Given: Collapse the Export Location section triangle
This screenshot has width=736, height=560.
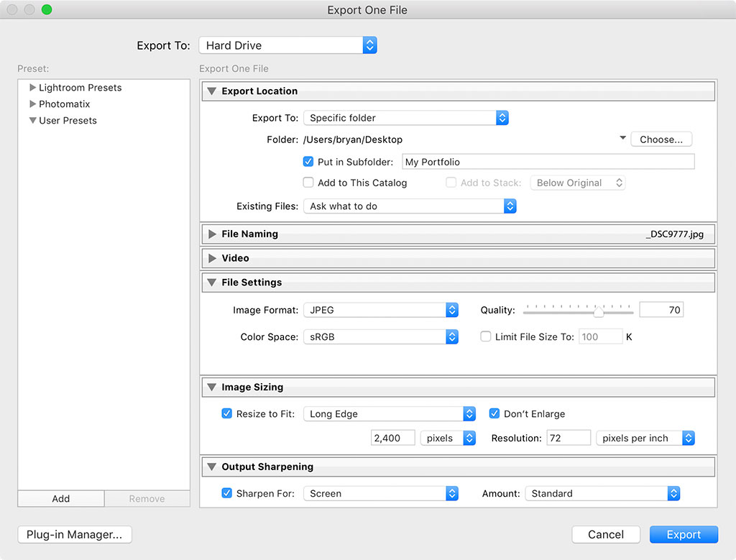Looking at the screenshot, I should point(212,91).
